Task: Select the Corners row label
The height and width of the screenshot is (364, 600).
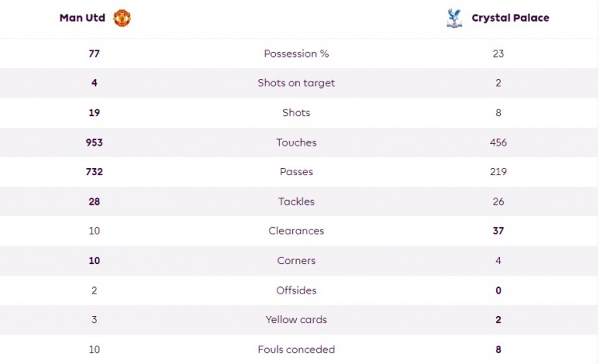Action: click(x=297, y=261)
